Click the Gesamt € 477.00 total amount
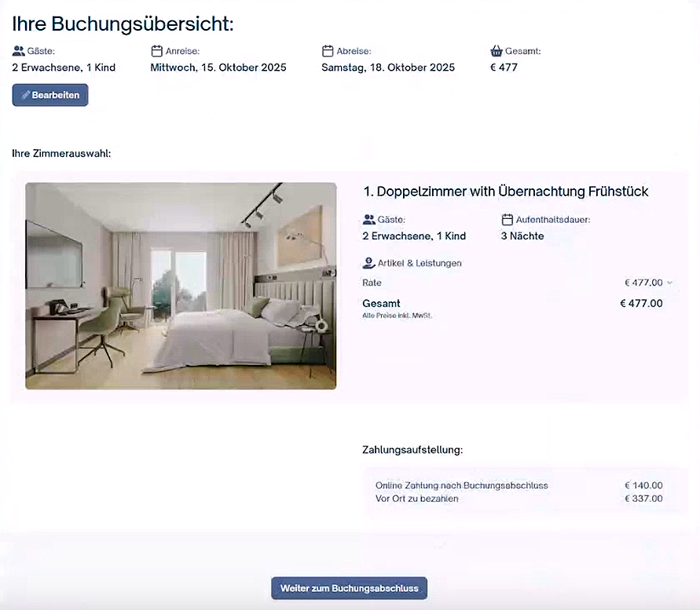This screenshot has height=610, width=700. [x=641, y=304]
